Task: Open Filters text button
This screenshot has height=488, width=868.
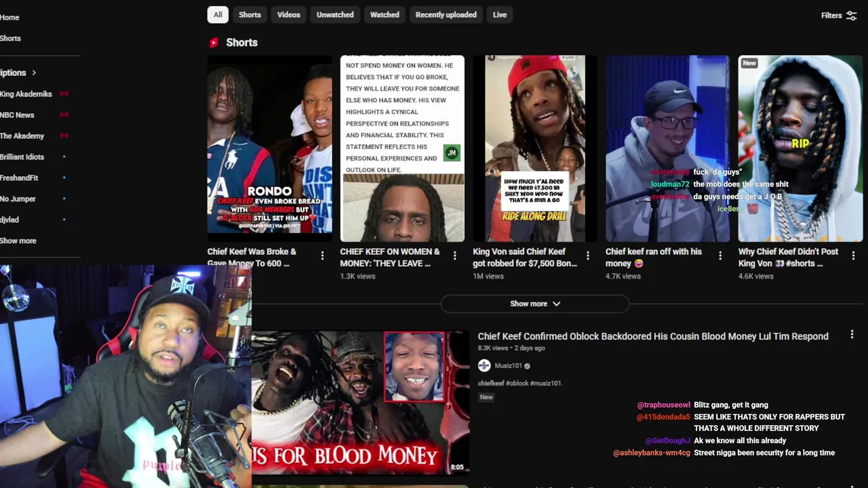Action: (831, 16)
